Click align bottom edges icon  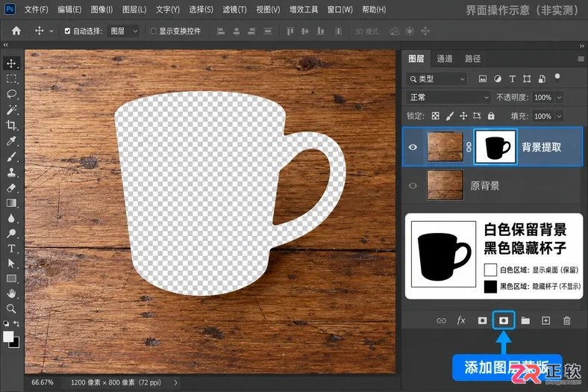pyautogui.click(x=321, y=31)
